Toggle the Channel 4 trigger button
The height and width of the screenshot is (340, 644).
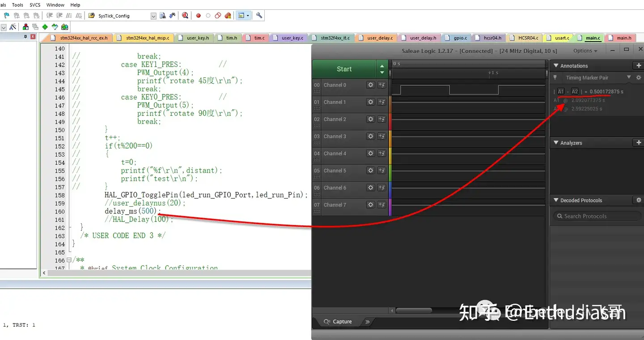[382, 153]
